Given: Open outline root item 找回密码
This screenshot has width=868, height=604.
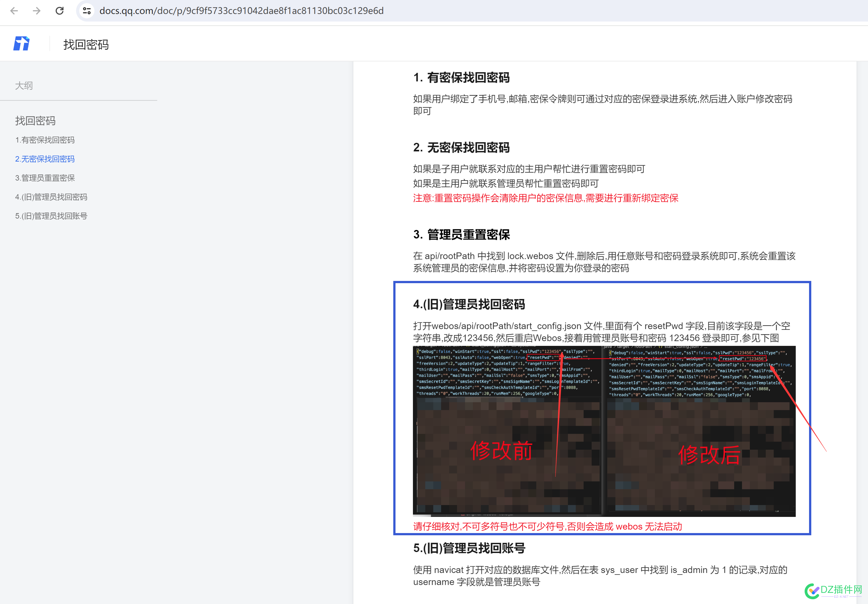Looking at the screenshot, I should point(35,121).
